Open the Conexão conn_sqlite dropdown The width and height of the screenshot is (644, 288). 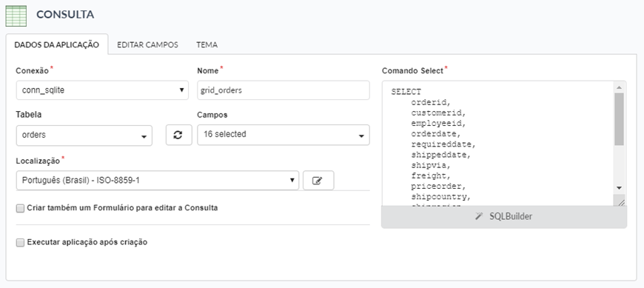(x=102, y=90)
